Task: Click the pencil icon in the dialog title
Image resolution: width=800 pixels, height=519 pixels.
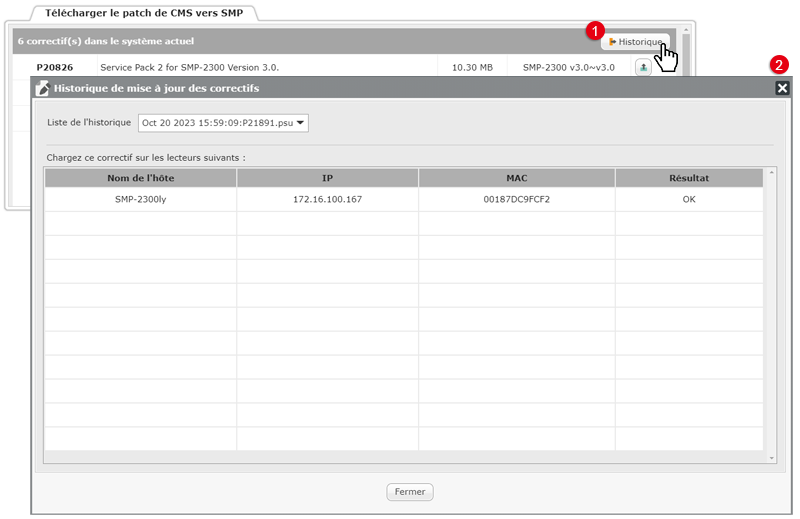Action: (x=42, y=88)
